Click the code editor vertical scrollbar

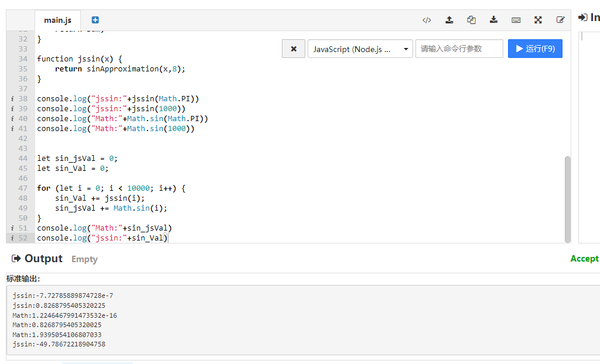point(567,198)
